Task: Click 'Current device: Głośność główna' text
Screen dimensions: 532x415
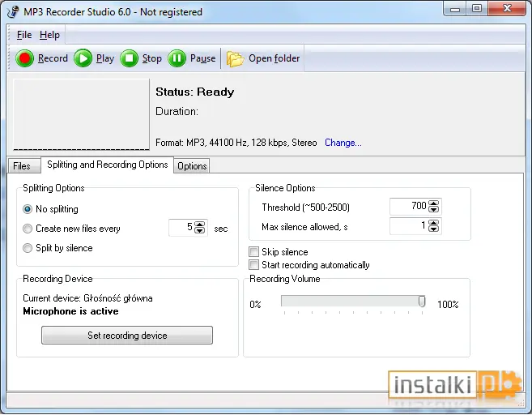Action: (x=87, y=298)
